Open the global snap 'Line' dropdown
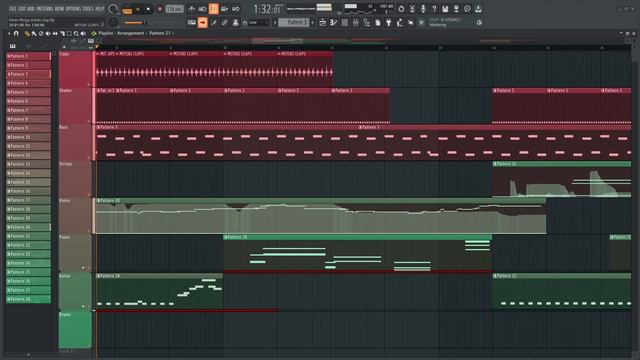 (257, 22)
